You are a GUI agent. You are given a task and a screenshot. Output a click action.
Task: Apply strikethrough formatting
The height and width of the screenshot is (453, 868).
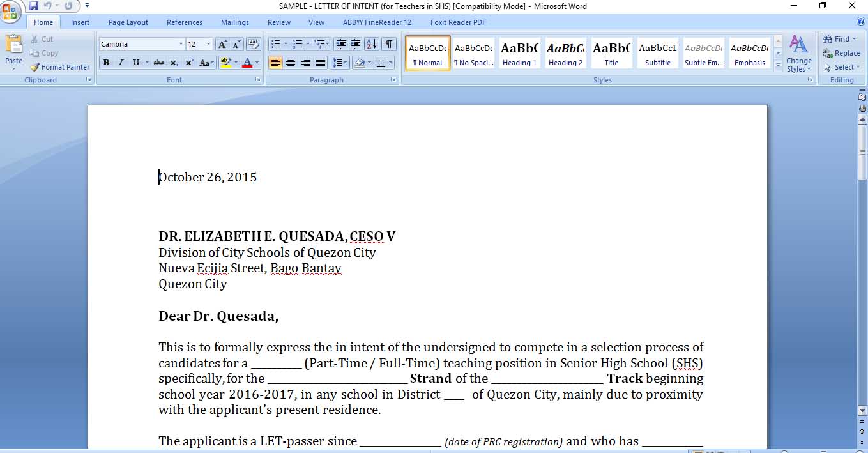[159, 63]
